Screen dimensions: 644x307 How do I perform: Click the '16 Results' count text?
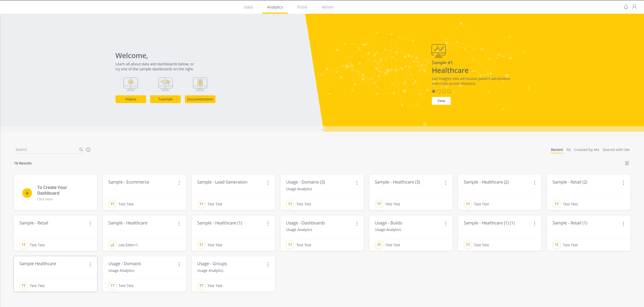(23, 163)
